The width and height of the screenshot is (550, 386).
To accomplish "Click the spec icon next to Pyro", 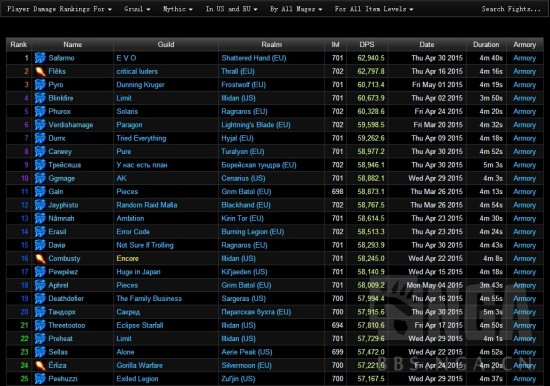I will click(x=40, y=85).
